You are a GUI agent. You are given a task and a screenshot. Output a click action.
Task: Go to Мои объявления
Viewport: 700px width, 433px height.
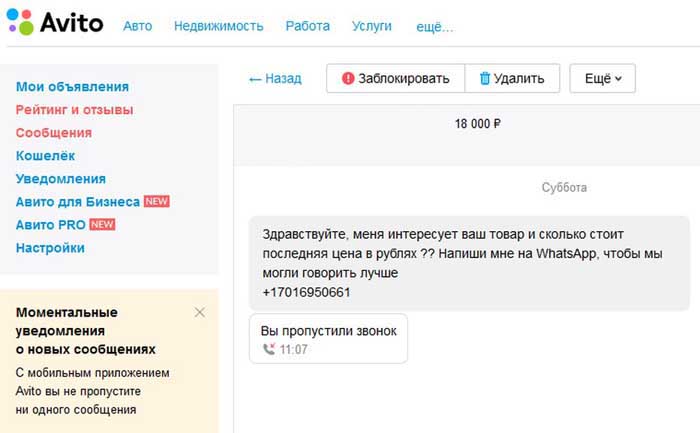72,87
